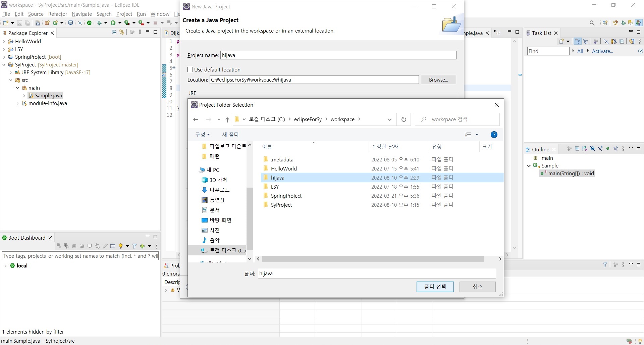Image resolution: width=644 pixels, height=345 pixels.
Task: Select 로컬 디스크 (C:) in navigation pane
Action: point(223,250)
